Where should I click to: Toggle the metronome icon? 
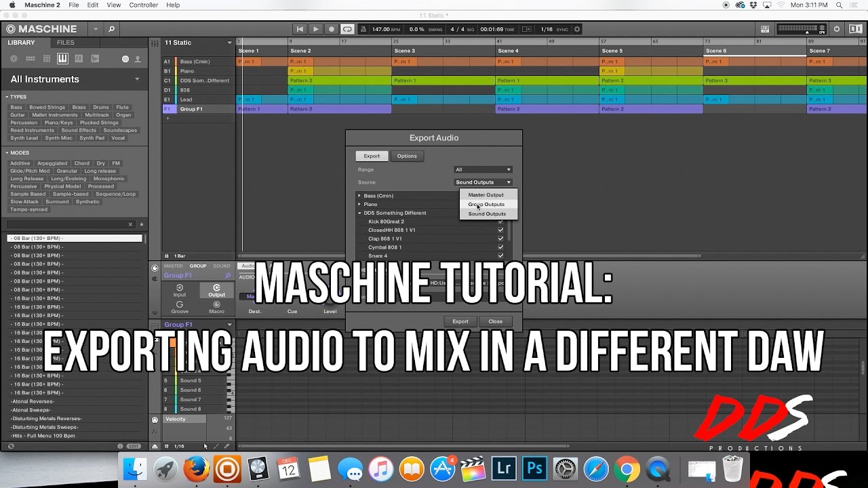tap(363, 29)
